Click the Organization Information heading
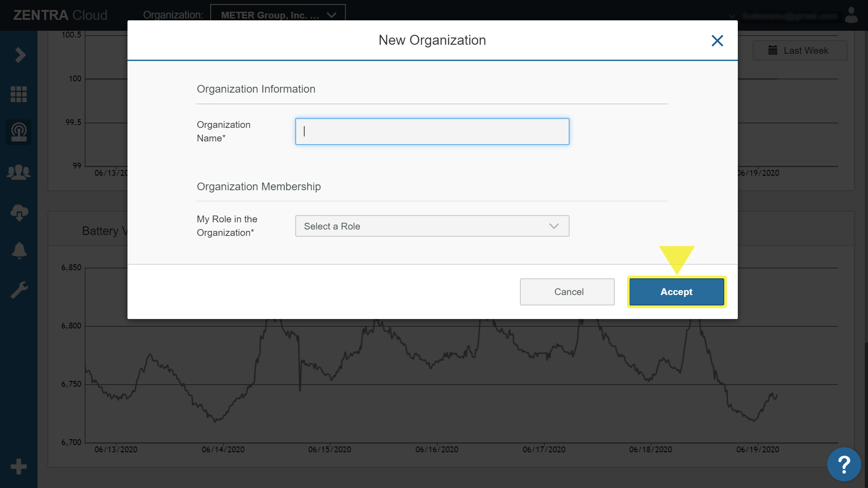This screenshot has height=488, width=868. pos(256,89)
